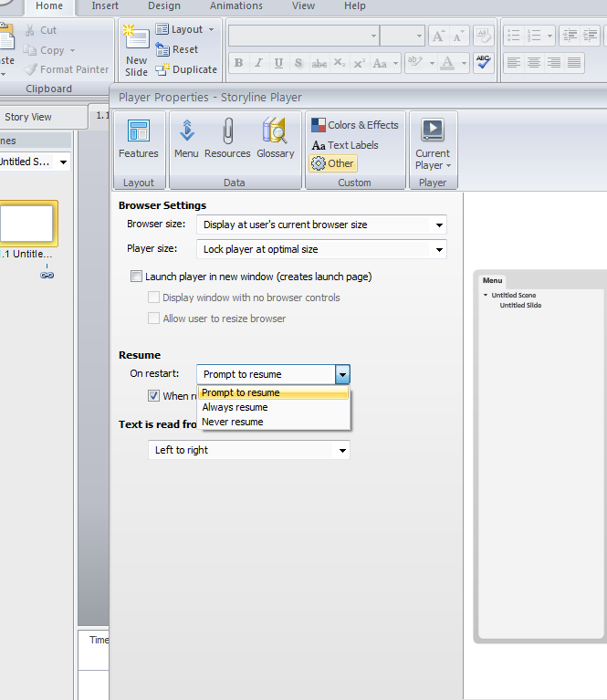
Task: Increase the font size
Action: click(x=439, y=37)
